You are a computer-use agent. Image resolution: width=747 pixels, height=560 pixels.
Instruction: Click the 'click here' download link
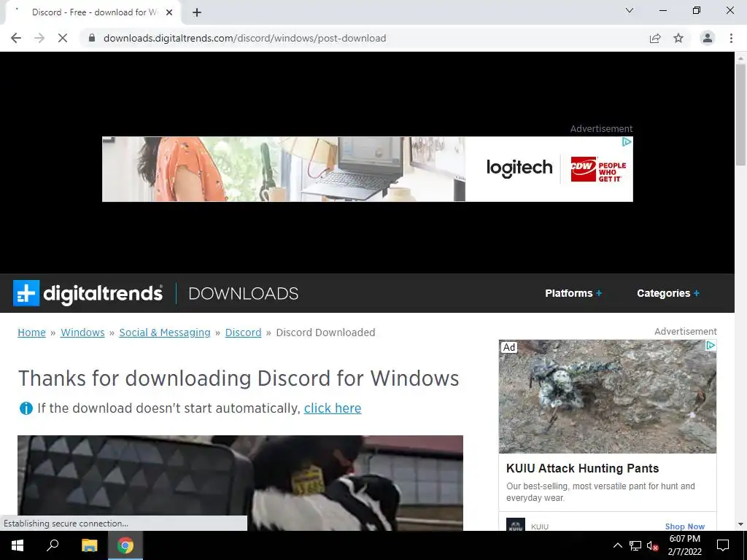coord(333,408)
